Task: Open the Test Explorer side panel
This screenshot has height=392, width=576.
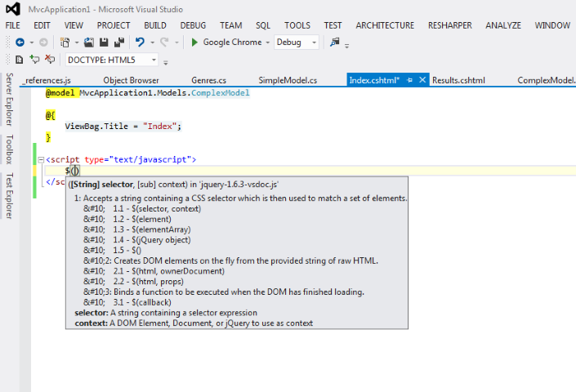Action: click(9, 196)
